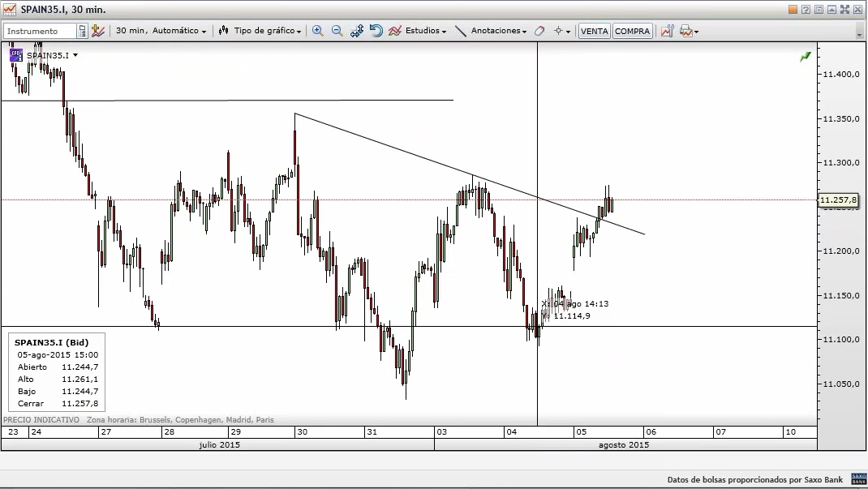Screen dimensions: 868x489
Task: Click the 11.050,0 price axis label
Action: coord(841,384)
